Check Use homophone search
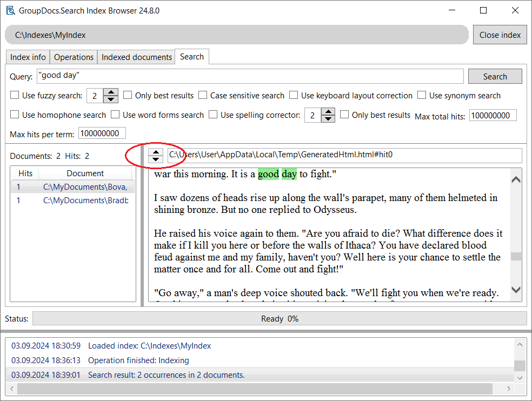The width and height of the screenshot is (532, 401). tap(15, 115)
